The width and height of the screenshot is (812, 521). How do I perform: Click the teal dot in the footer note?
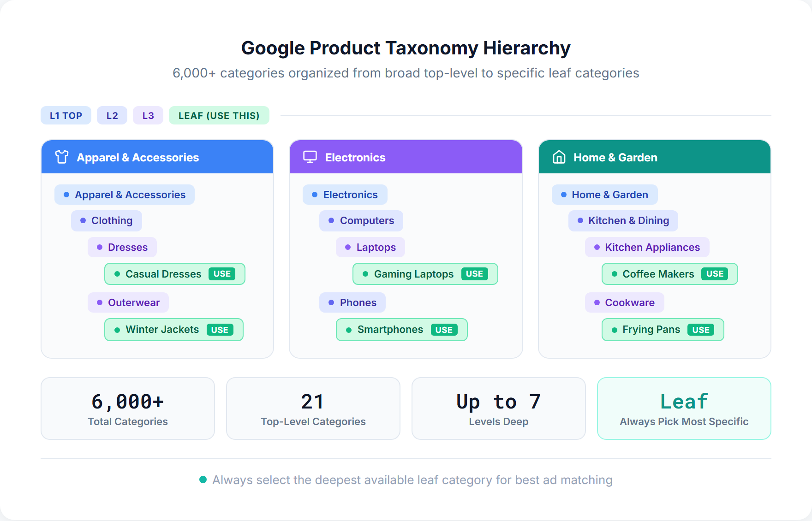coord(203,480)
